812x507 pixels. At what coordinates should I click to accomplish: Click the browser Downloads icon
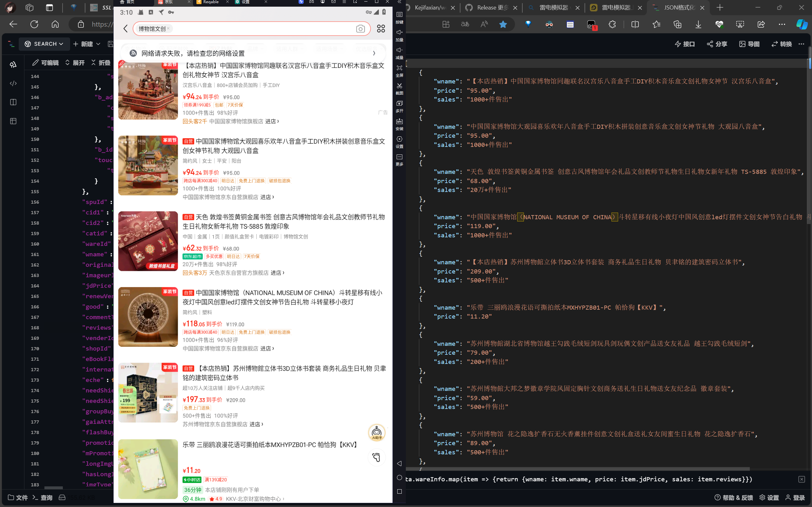pos(698,24)
